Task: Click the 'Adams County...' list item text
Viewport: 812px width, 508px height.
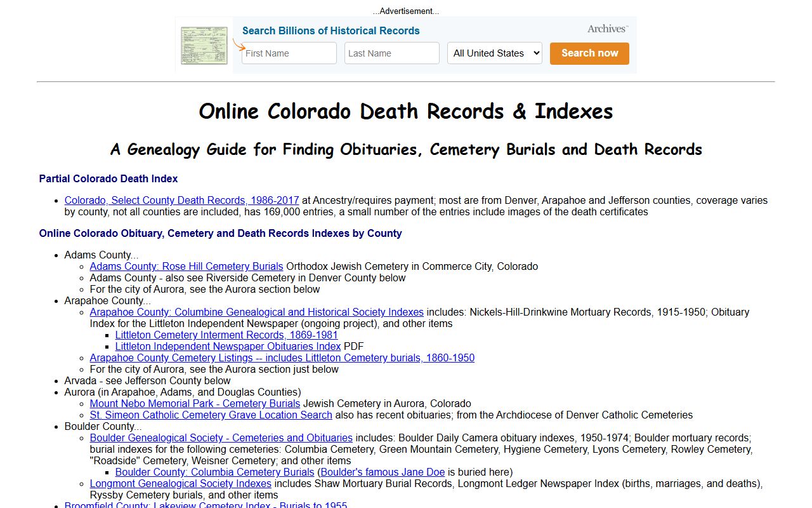Action: [x=101, y=255]
